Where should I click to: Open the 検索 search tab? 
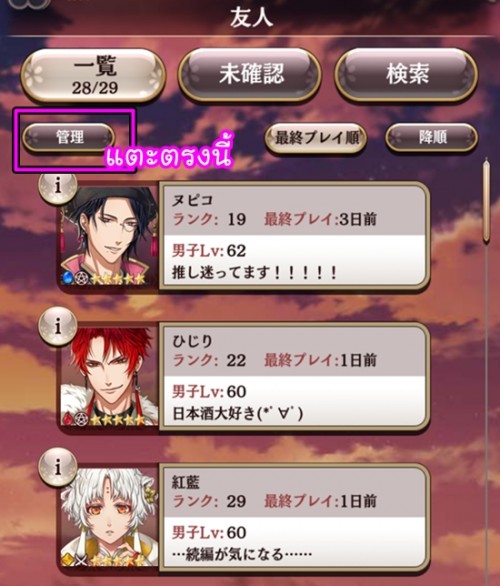point(406,74)
